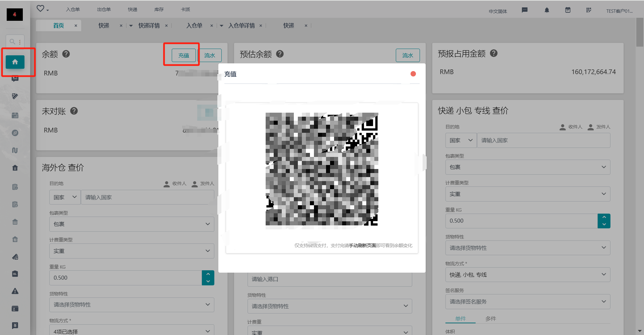
Task: Click 流水 button in 余额 card
Action: 210,55
